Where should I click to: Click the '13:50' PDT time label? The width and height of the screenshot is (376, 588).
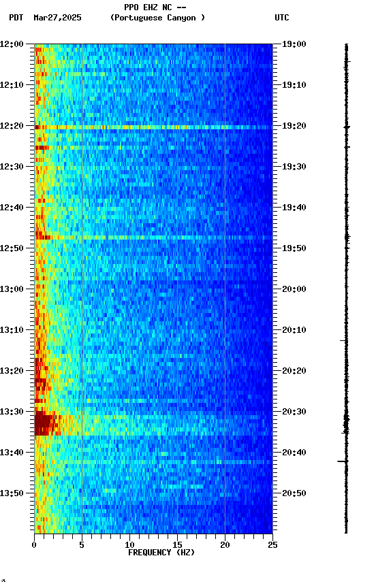12,493
